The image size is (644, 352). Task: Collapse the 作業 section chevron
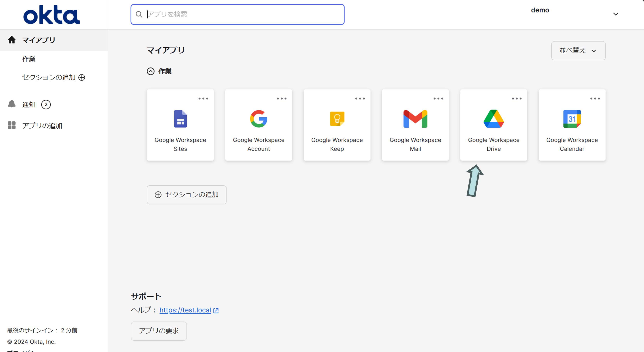pyautogui.click(x=150, y=71)
